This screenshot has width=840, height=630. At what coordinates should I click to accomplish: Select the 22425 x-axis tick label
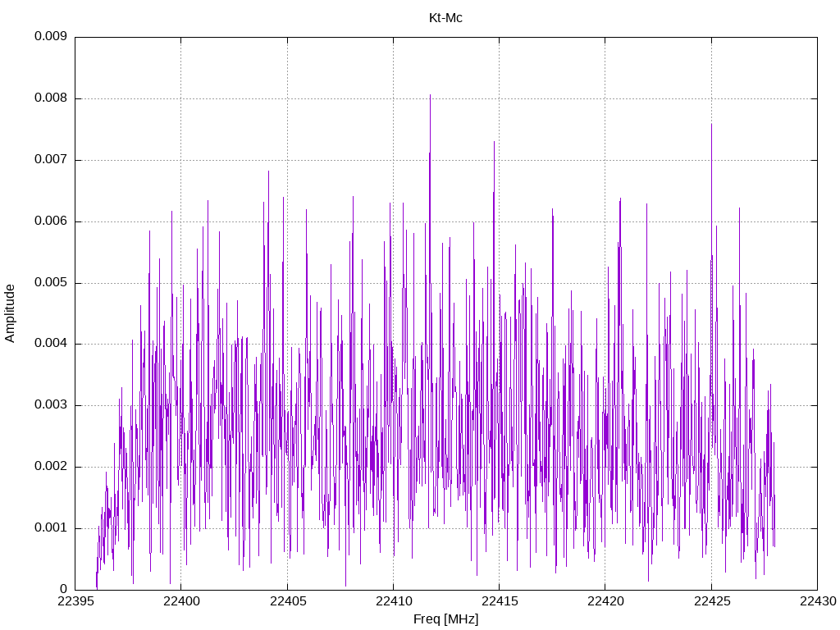711,601
